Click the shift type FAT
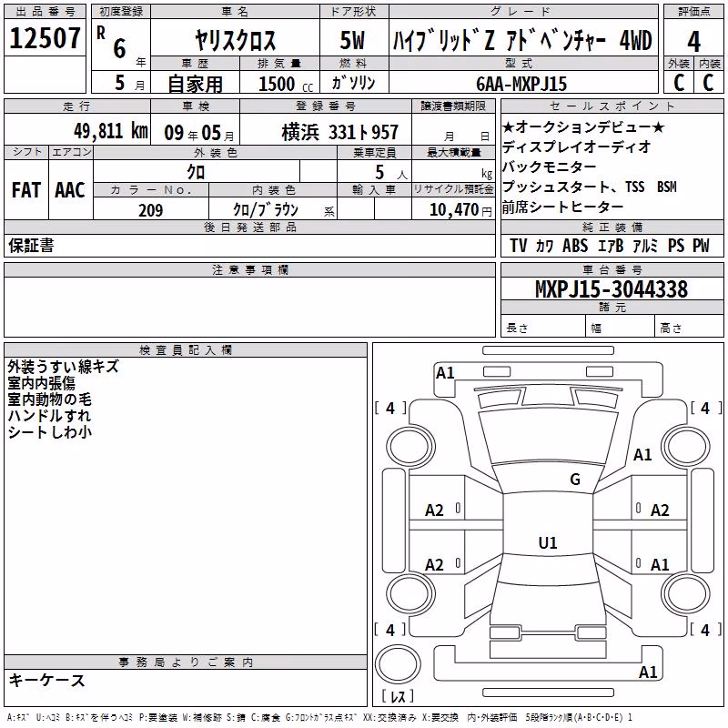 click(x=26, y=190)
